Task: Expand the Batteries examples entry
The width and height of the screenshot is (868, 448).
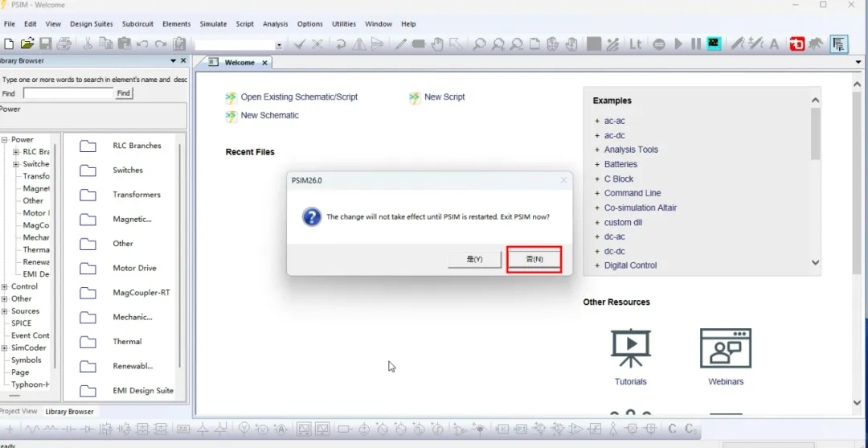Action: click(597, 164)
